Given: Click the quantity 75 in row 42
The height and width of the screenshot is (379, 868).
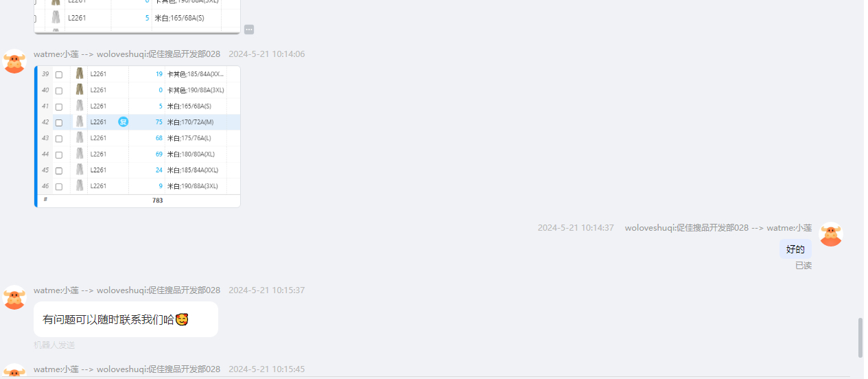Looking at the screenshot, I should [159, 122].
